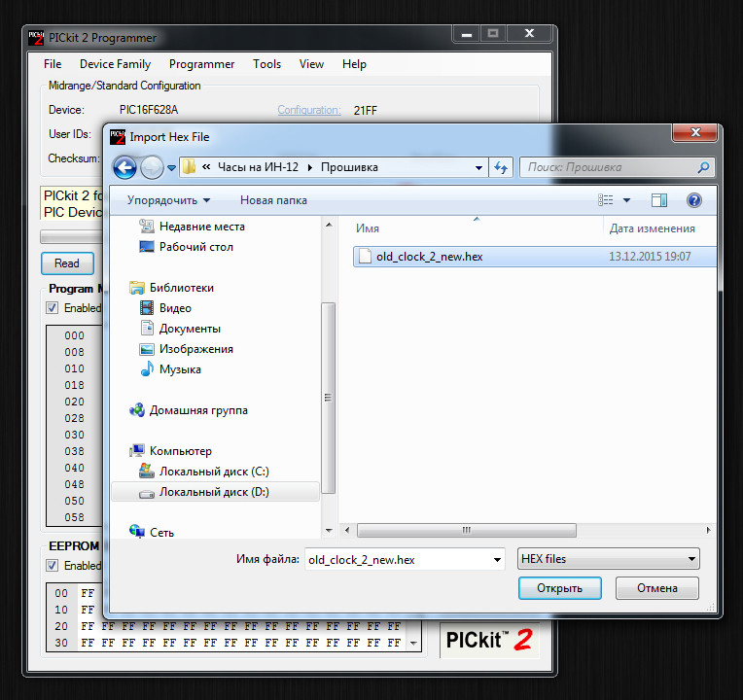Click the Новая папка button
The width and height of the screenshot is (743, 700).
point(273,200)
